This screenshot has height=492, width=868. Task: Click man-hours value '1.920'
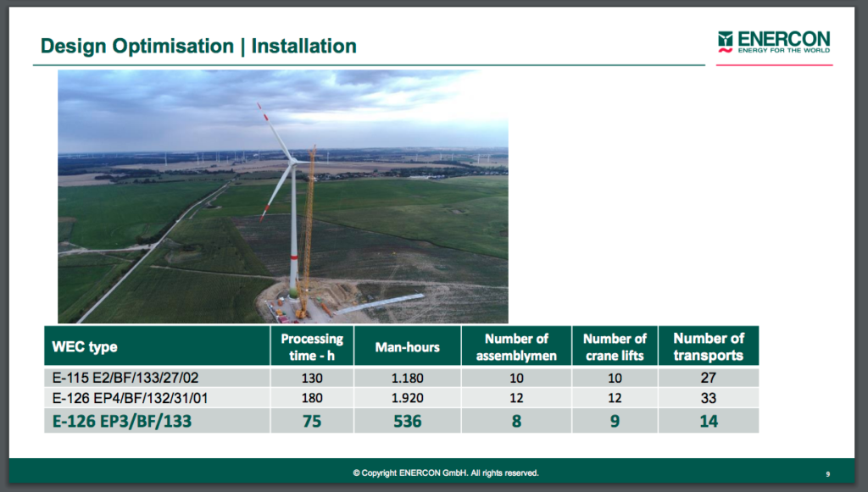(x=408, y=398)
